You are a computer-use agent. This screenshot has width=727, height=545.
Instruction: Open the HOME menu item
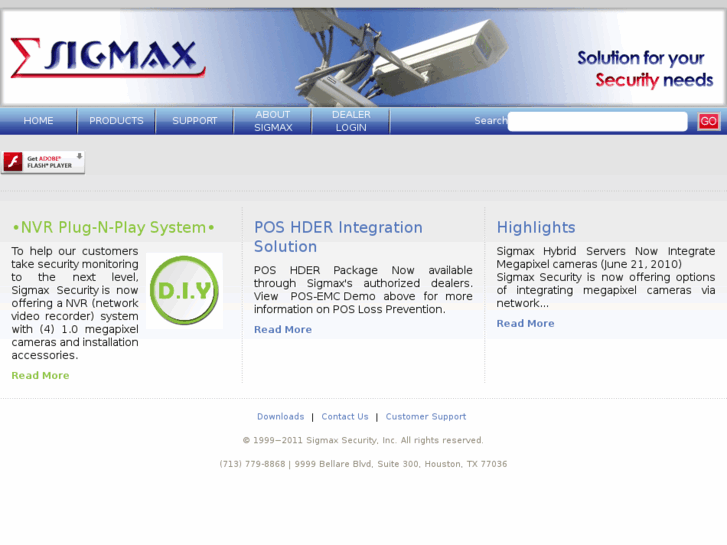[x=38, y=121]
